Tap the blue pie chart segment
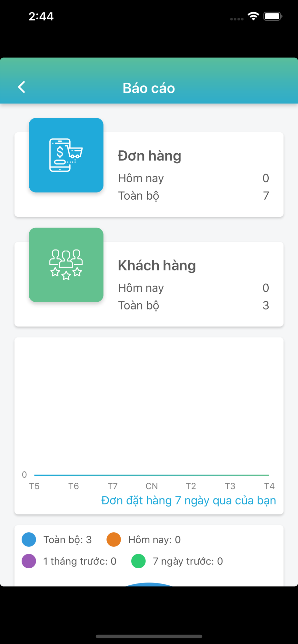 (x=149, y=584)
